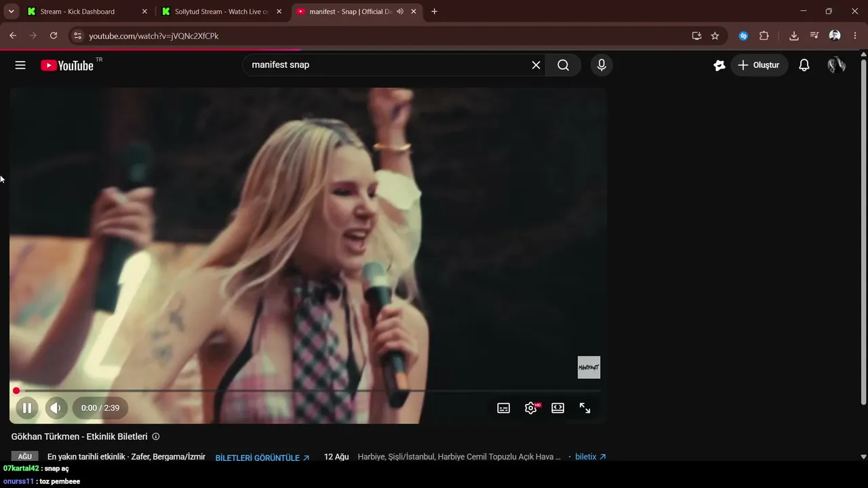Click the page vertical scrollbar
The width and height of the screenshot is (868, 488).
863,230
